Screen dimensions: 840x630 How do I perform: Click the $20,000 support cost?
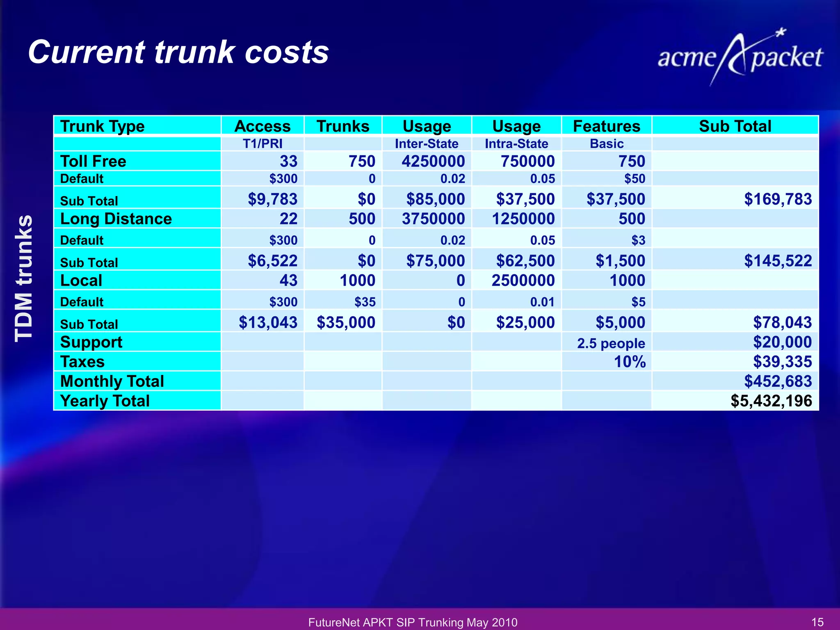point(782,342)
